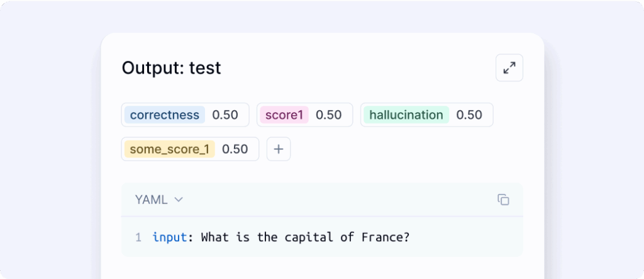
Task: Click the "Output: test" heading
Action: pos(171,68)
